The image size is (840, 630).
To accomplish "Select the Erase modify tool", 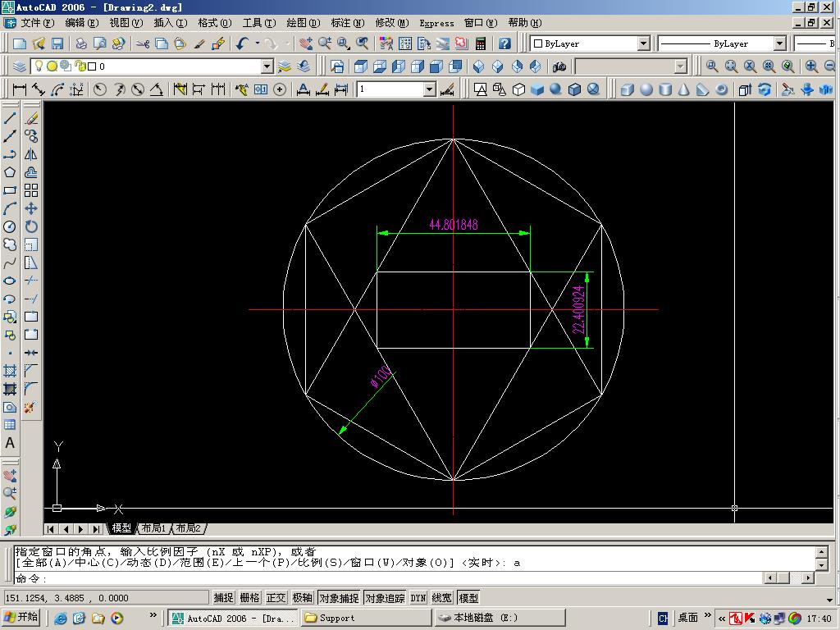I will pos(31,118).
